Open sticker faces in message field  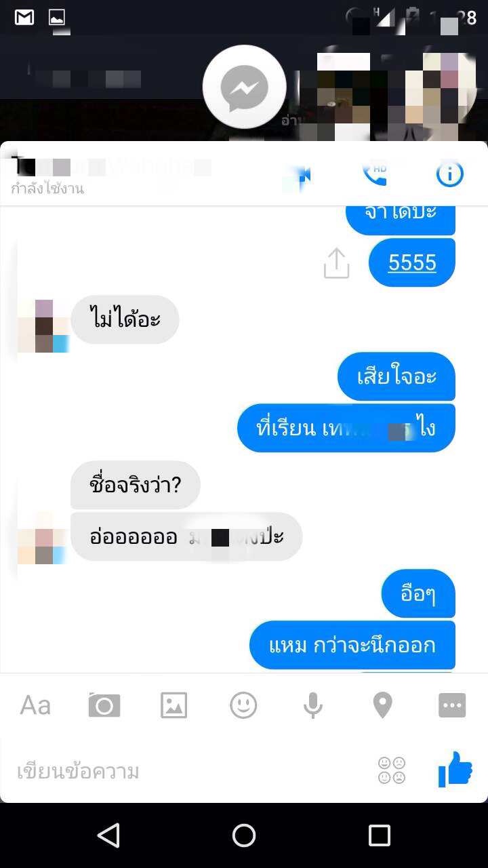click(392, 770)
